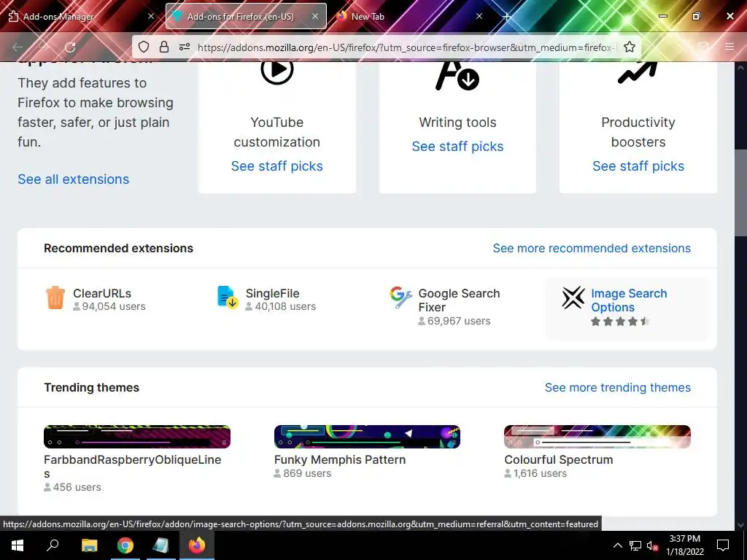
Task: Click the page vertical scrollbar thumb
Action: point(741,192)
